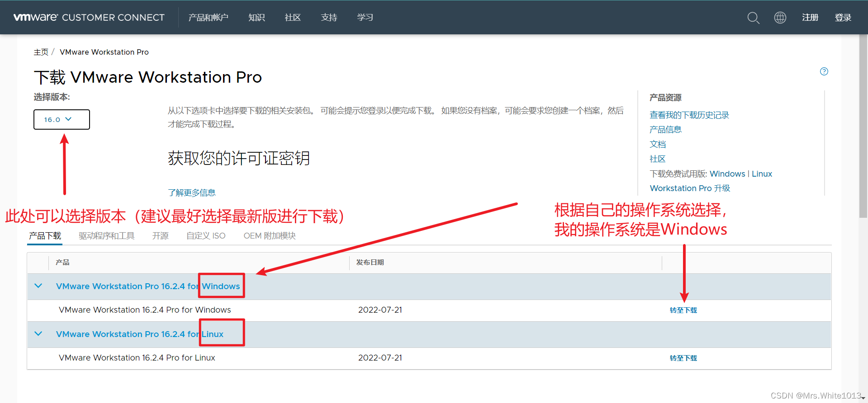Open the 支持 menu
Screen dimensions: 868x403
[329, 18]
